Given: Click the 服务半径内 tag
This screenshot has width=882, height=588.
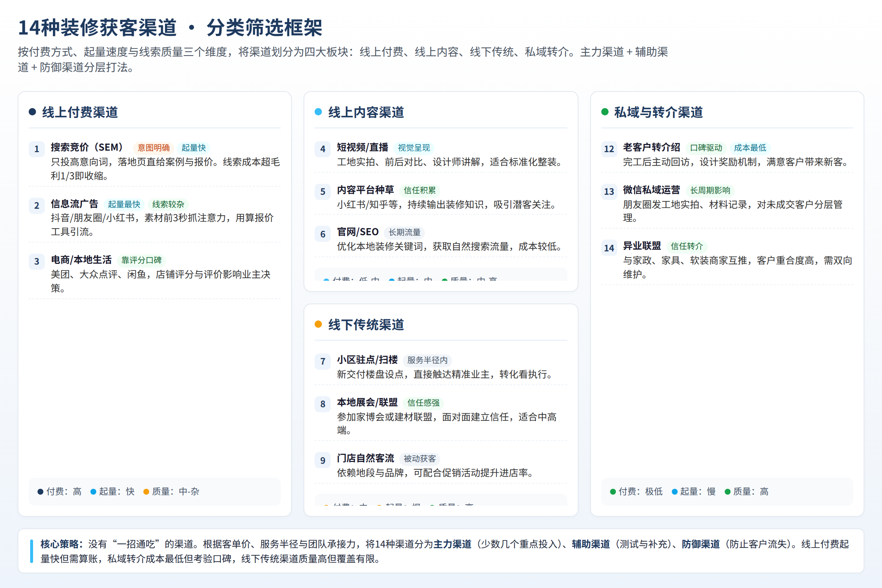Looking at the screenshot, I should click(x=427, y=361).
